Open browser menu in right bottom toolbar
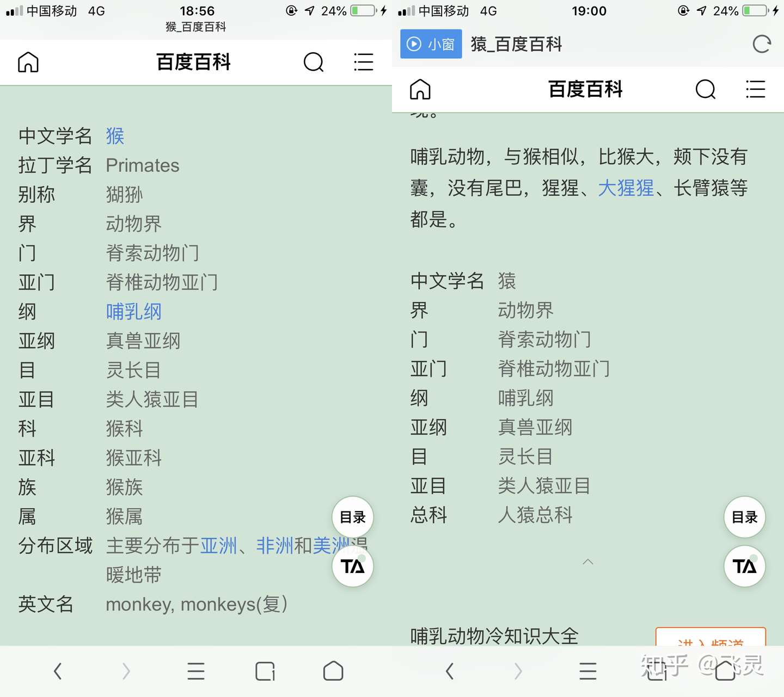Screen dimensions: 784x697 588,671
